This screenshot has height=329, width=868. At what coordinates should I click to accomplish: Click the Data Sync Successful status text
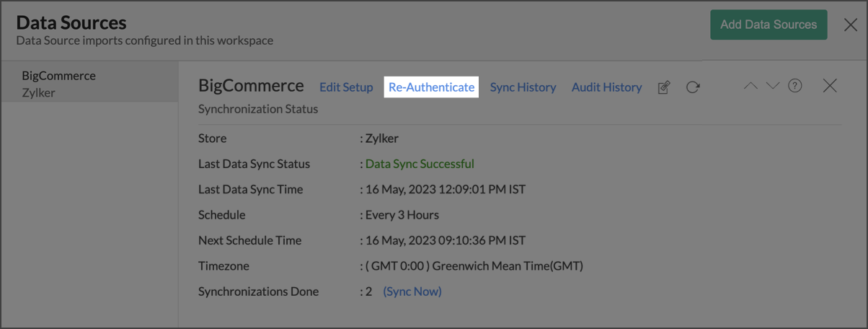click(420, 164)
